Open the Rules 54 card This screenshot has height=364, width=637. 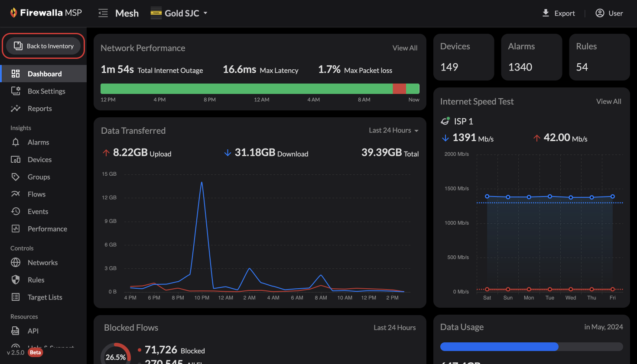click(599, 57)
